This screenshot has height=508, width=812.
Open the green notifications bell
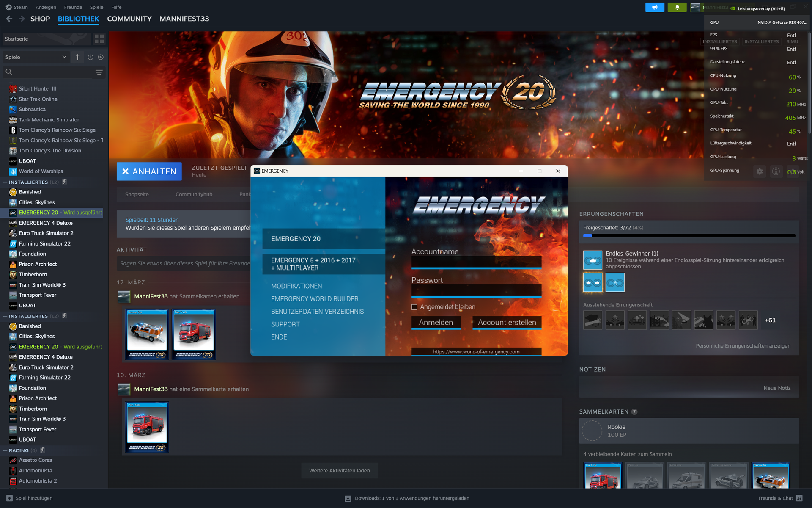[677, 7]
